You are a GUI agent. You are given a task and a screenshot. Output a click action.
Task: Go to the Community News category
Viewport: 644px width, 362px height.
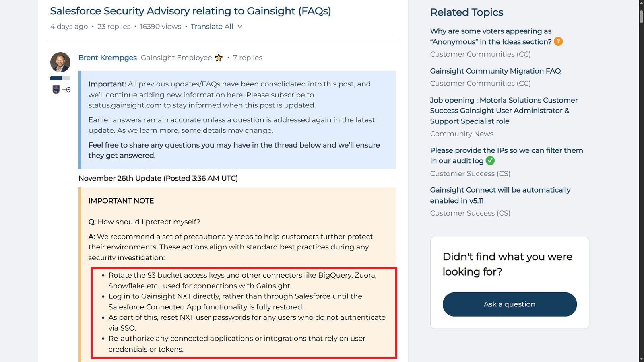pos(461,134)
